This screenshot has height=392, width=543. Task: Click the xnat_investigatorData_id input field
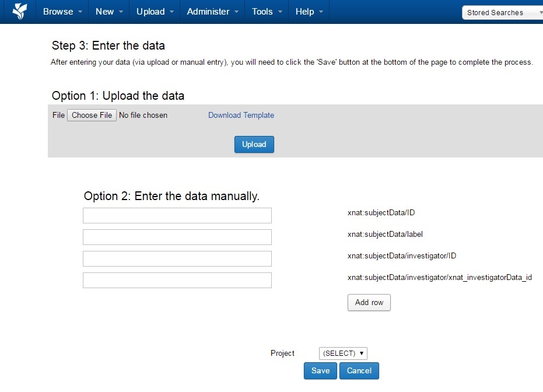tap(177, 280)
